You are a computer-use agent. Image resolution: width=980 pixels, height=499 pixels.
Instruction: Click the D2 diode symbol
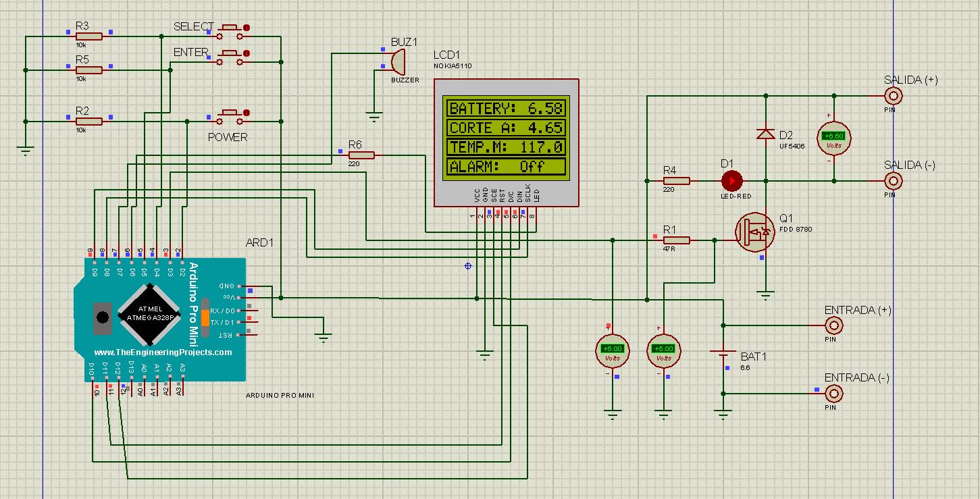[x=765, y=134]
